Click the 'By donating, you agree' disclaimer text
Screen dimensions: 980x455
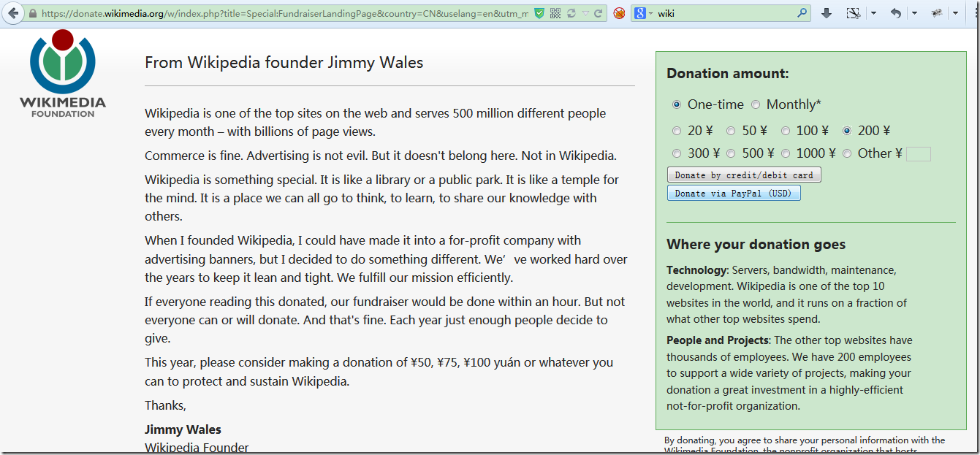pyautogui.click(x=804, y=446)
